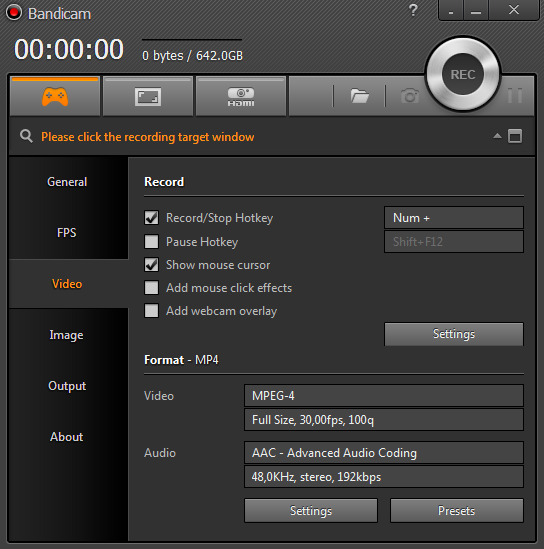Select HDMI device recording mode
This screenshot has width=544, height=549.
[241, 96]
